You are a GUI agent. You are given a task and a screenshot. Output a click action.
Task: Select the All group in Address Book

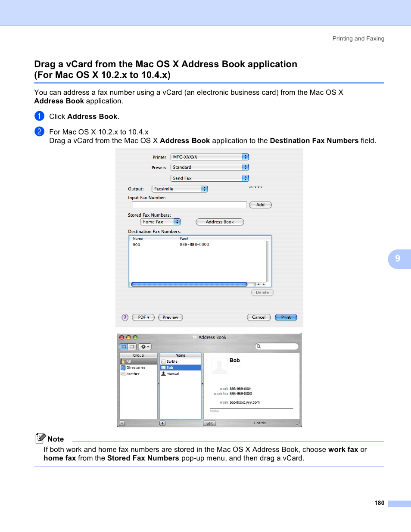[138, 361]
